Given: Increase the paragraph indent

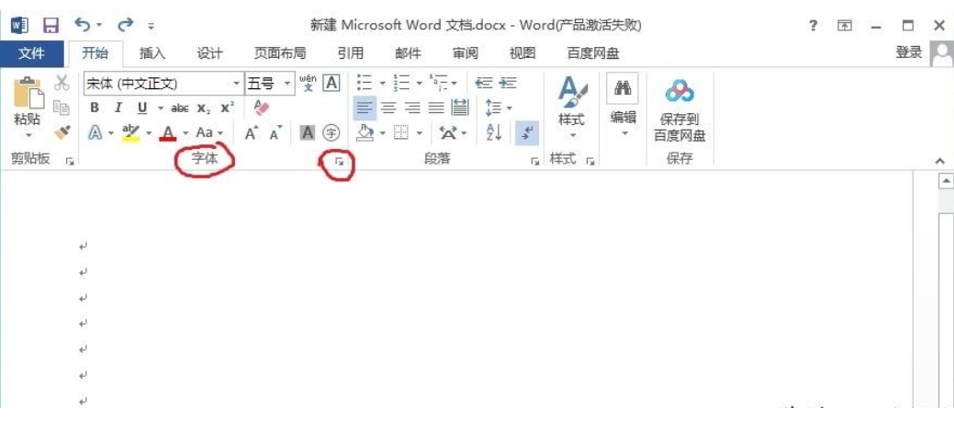Looking at the screenshot, I should [x=508, y=83].
